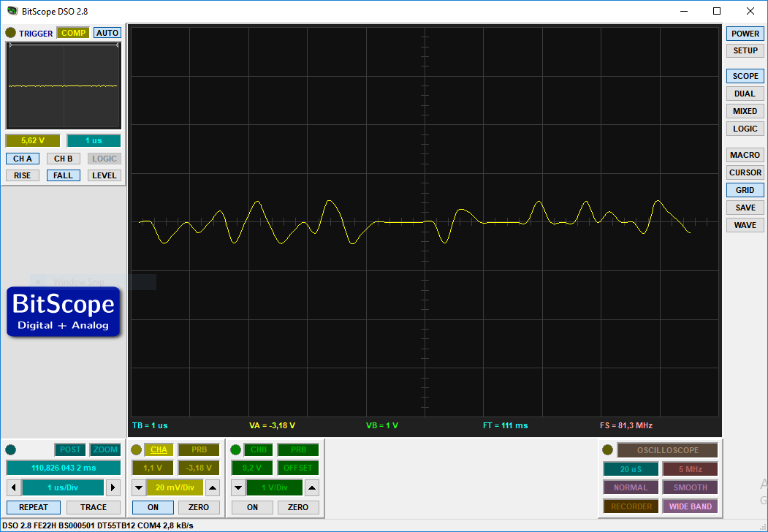Decrease timebase with left arrow

coord(14,487)
